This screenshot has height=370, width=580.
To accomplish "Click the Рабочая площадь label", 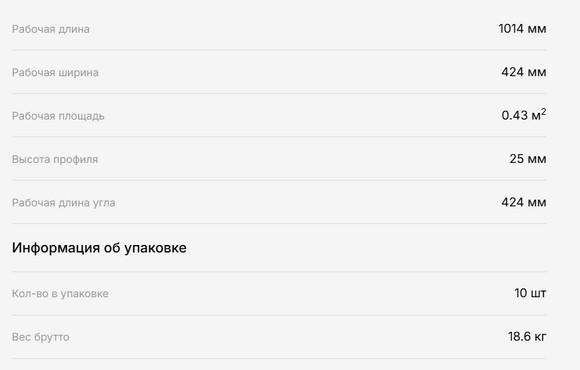I will (58, 116).
